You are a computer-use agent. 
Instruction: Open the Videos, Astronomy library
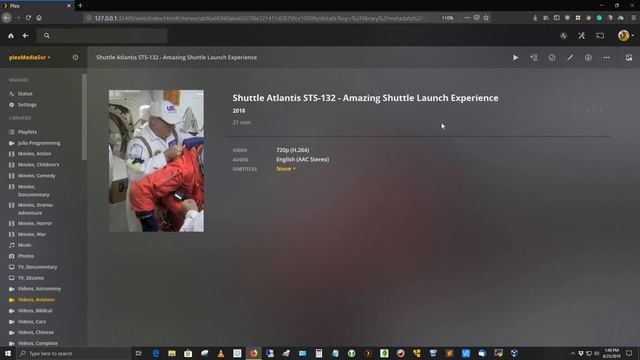pos(39,289)
